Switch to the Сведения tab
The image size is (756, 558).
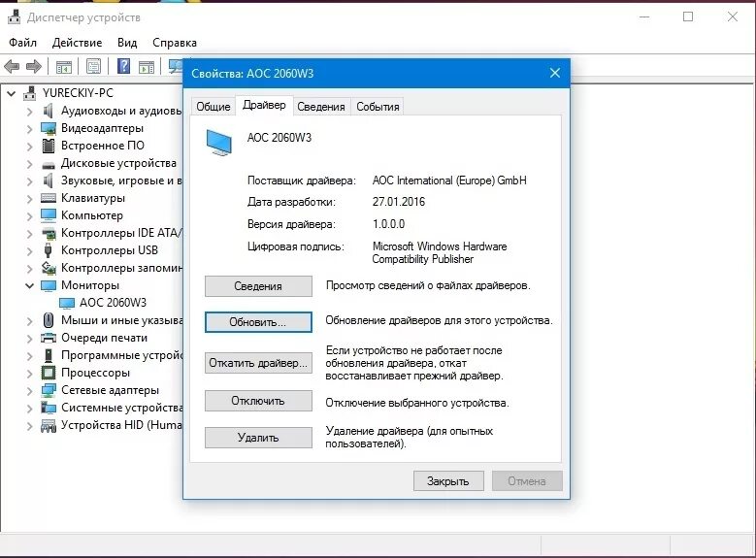click(321, 107)
